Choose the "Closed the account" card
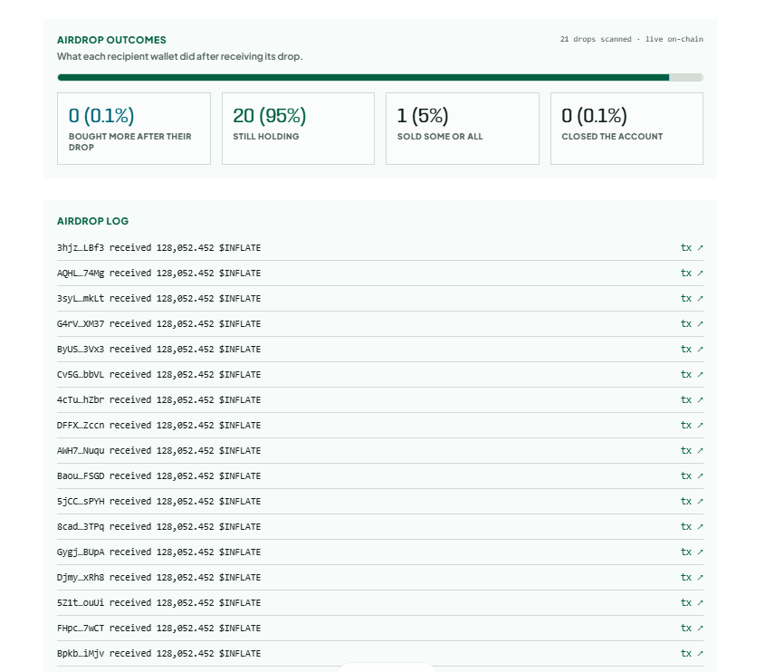This screenshot has height=672, width=784. coord(627,129)
